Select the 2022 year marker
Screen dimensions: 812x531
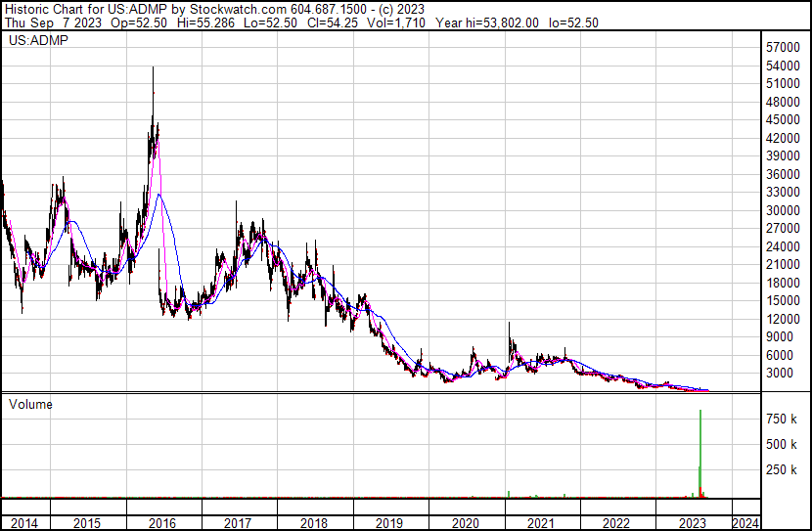coord(615,523)
